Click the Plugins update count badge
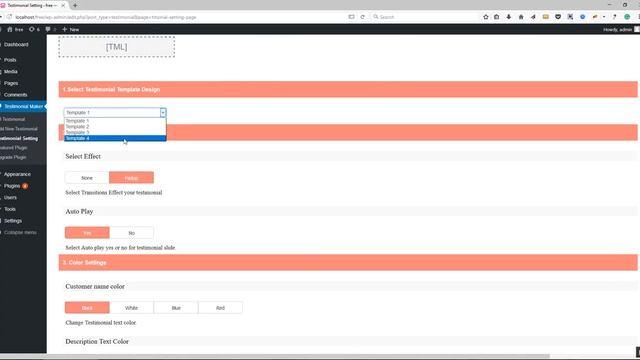640x360 pixels. [x=25, y=186]
